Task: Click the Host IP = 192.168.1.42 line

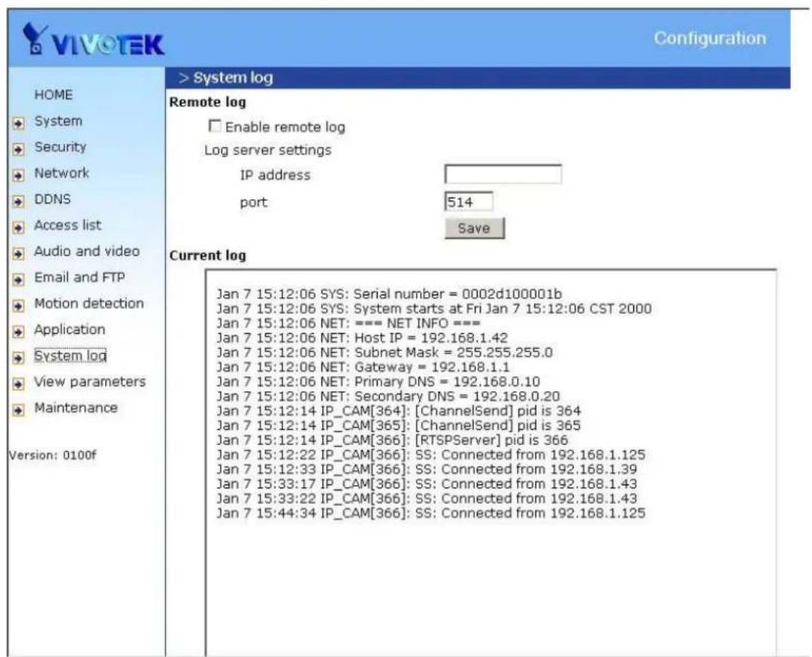Action: [x=362, y=338]
